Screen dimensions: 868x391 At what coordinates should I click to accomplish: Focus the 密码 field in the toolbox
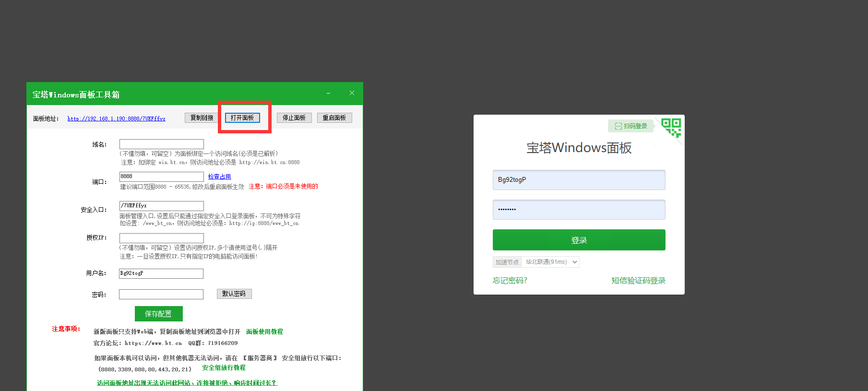pos(161,294)
